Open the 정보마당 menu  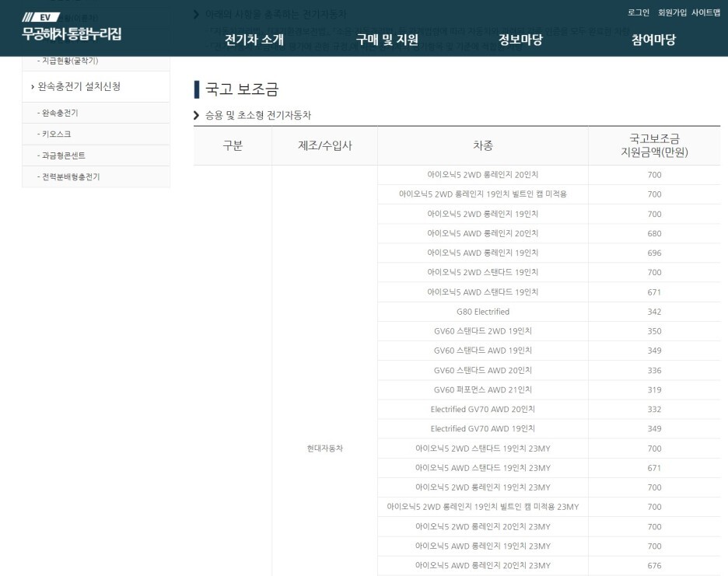520,40
